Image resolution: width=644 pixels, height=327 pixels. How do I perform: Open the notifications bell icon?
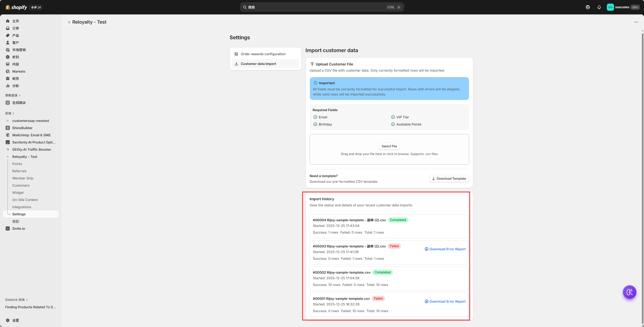(x=599, y=7)
